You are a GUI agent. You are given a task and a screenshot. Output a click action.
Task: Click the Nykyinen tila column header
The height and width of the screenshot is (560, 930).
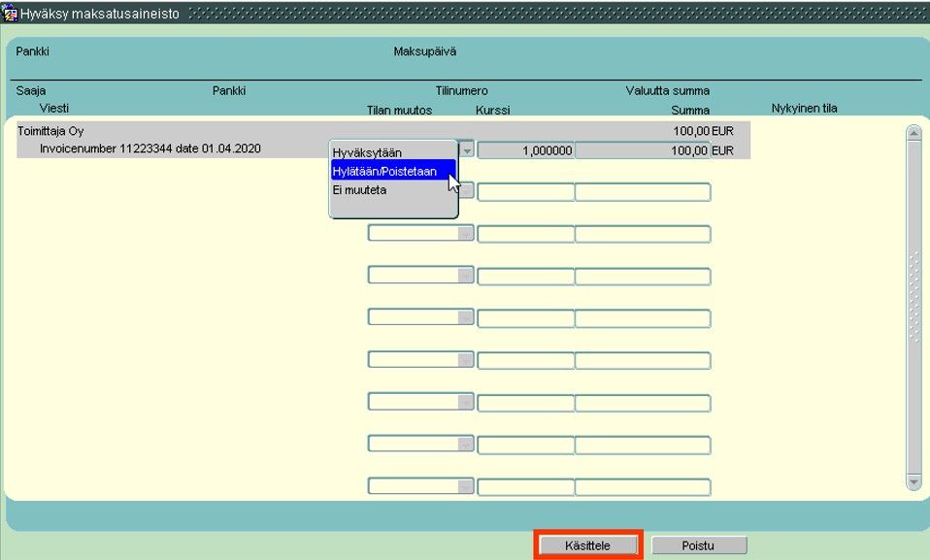804,108
